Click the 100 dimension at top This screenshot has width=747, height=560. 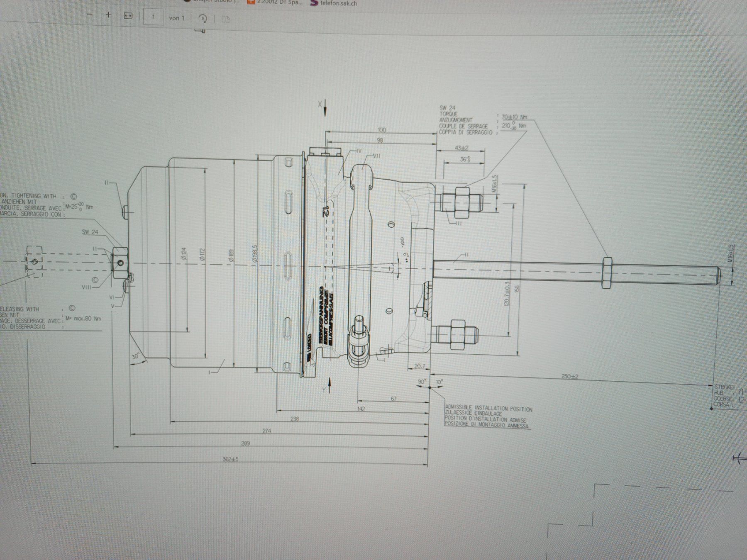(381, 130)
